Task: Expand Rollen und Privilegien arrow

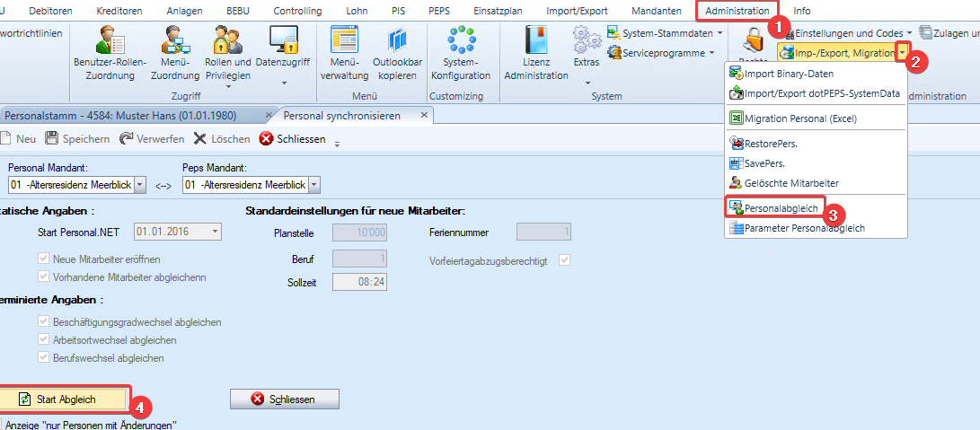Action: click(228, 87)
